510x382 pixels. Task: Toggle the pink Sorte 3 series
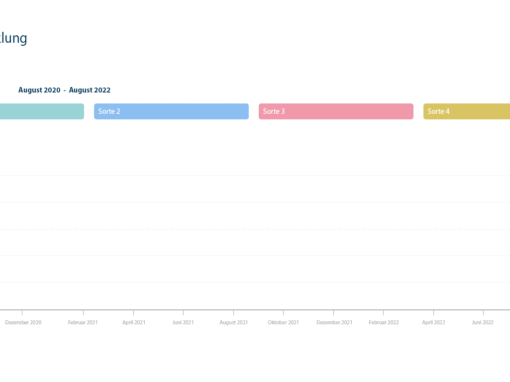coord(336,111)
